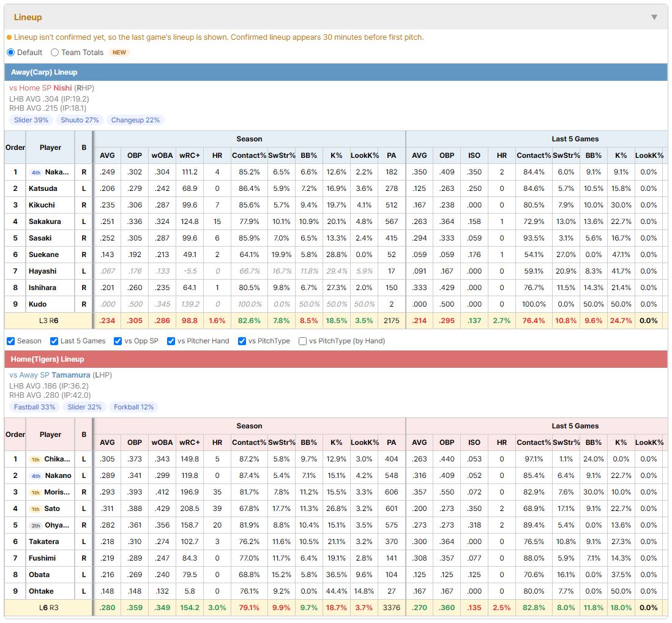Screen dimensions: 672x623
Task: Uncheck the vs PitchType checkbox
Action: [242, 341]
